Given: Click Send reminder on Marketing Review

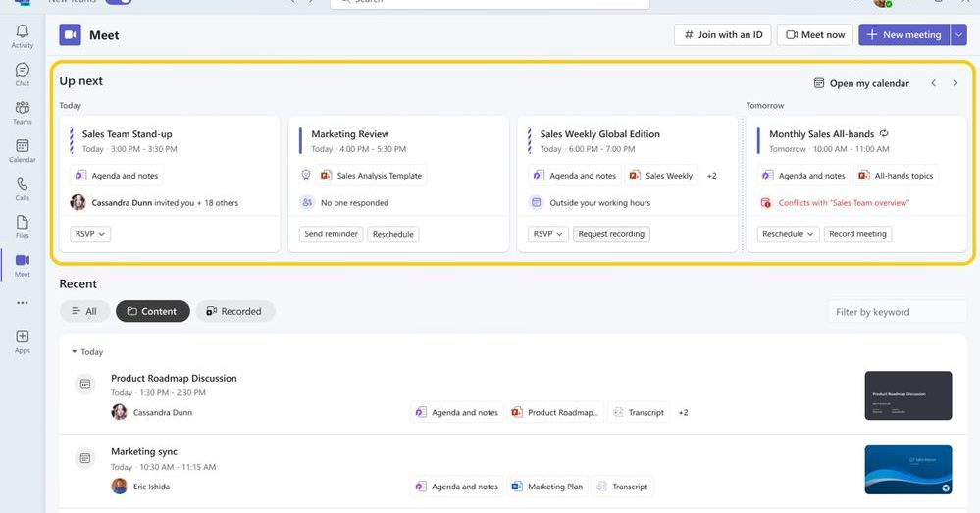Looking at the screenshot, I should 331,234.
